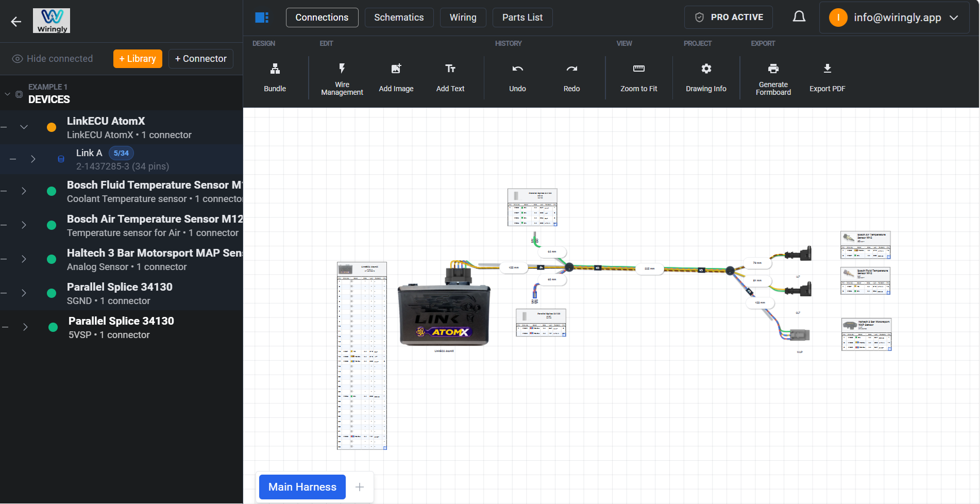Click the Link A connector icon
The height and width of the screenshot is (504, 980).
coord(61,159)
